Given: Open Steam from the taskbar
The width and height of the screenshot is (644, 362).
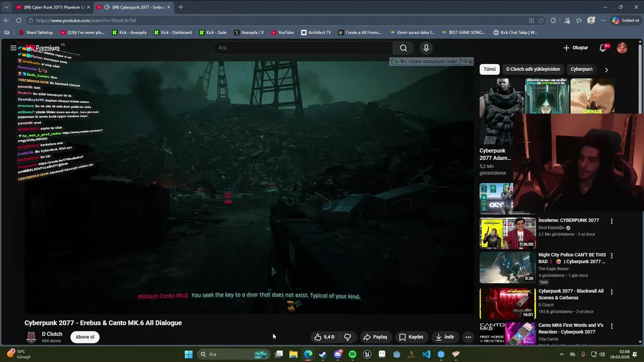Looking at the screenshot, I should click(x=323, y=354).
